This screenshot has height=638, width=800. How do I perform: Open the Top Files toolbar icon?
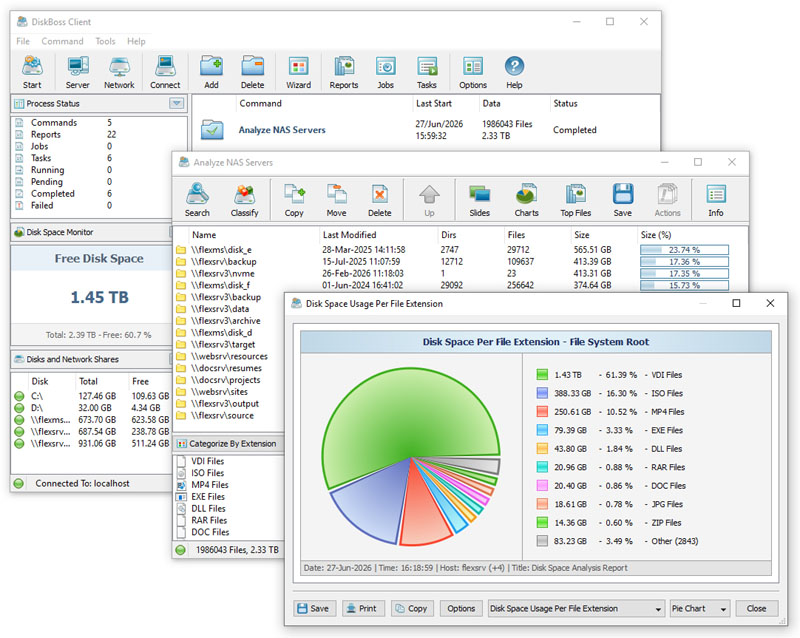click(x=576, y=200)
